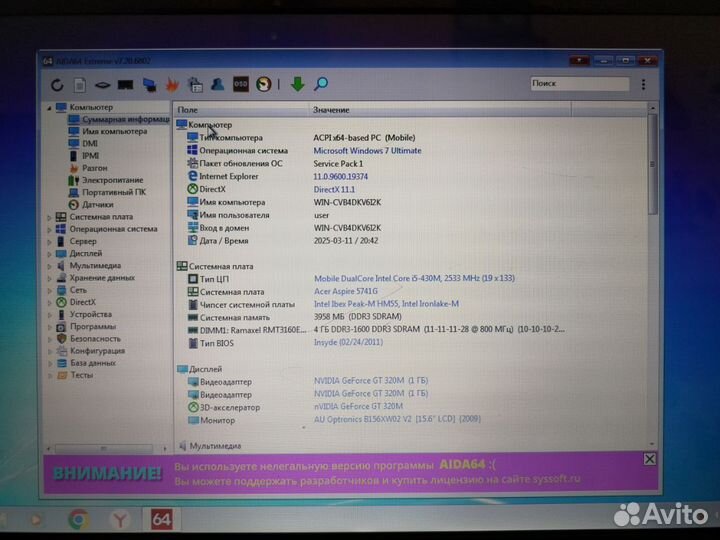The width and height of the screenshot is (720, 540).
Task: Click the gauge benchmark toolbar icon
Action: click(263, 85)
